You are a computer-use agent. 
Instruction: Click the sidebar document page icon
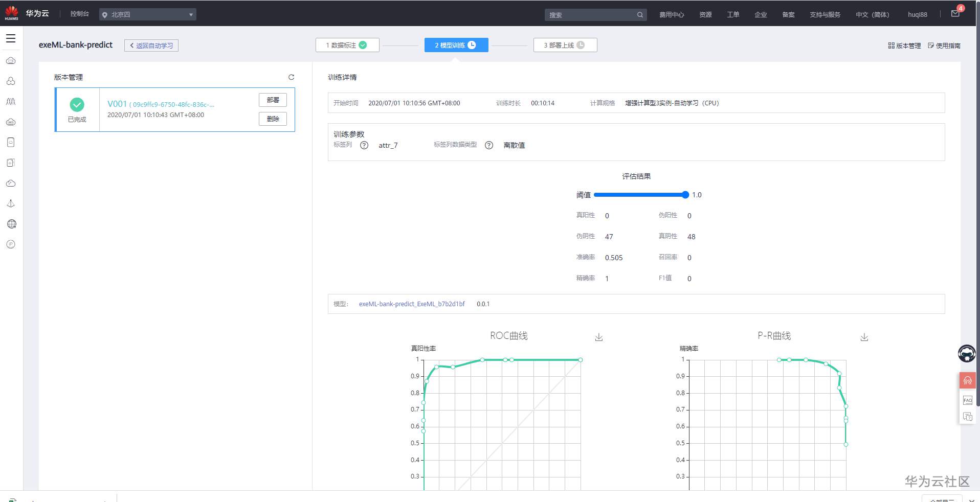pyautogui.click(x=11, y=142)
